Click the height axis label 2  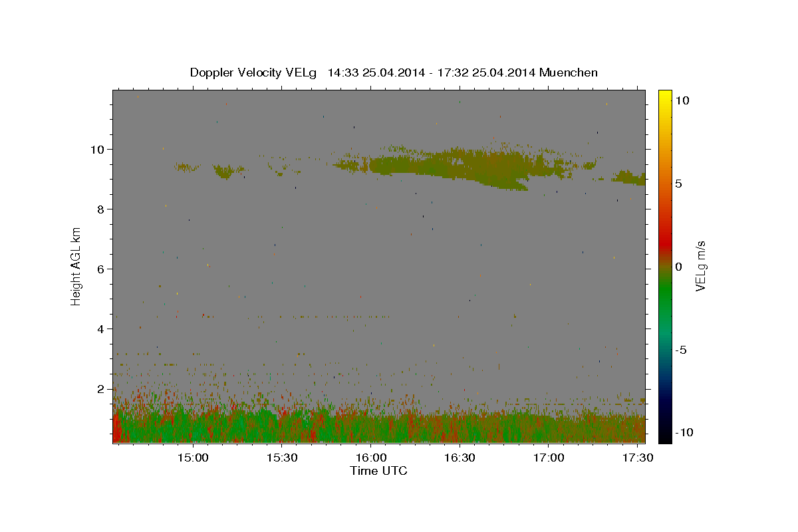click(101, 388)
